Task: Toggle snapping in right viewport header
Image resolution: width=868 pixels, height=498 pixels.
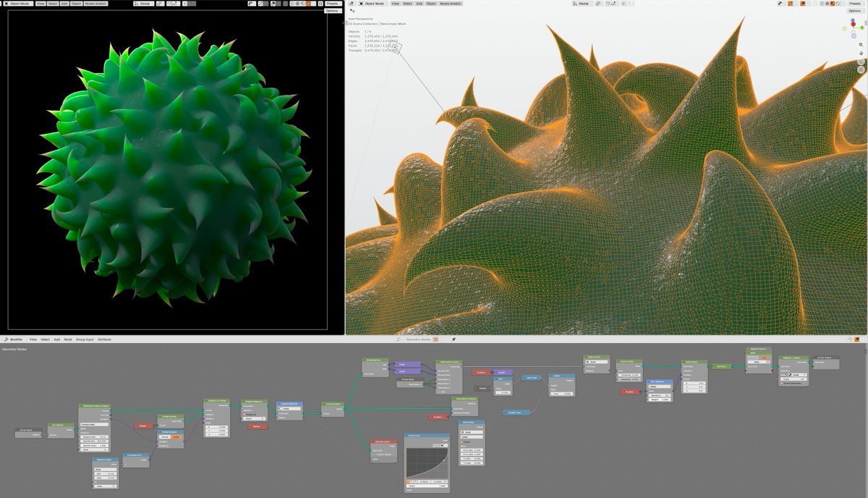Action: click(608, 4)
